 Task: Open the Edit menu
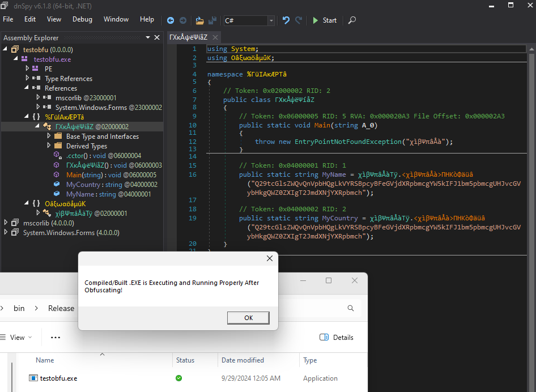tap(30, 19)
